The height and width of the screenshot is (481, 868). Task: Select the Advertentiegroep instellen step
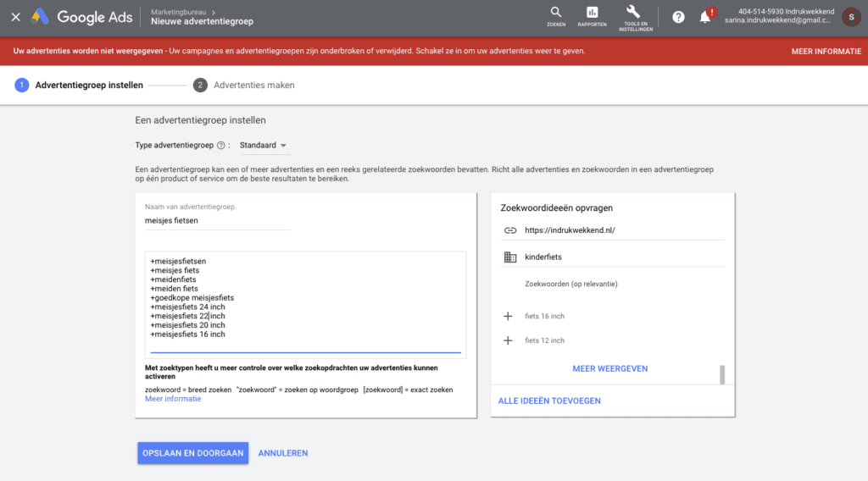click(x=88, y=85)
